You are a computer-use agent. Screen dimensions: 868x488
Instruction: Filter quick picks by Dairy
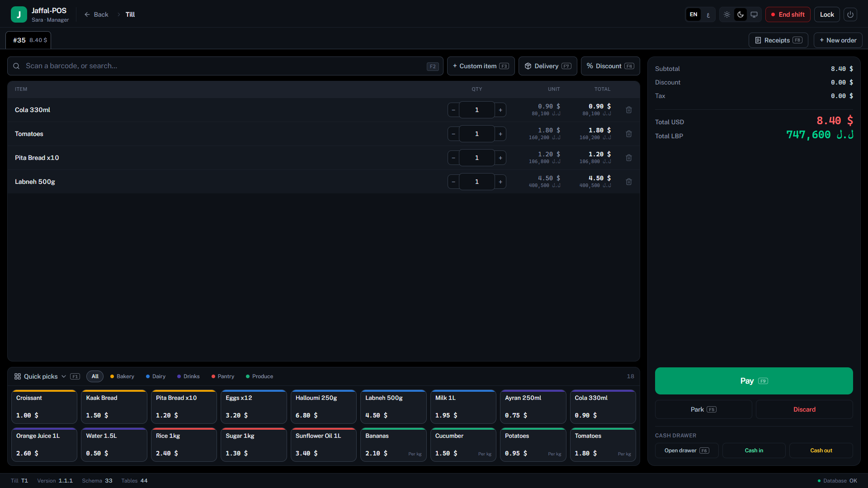[x=156, y=376]
